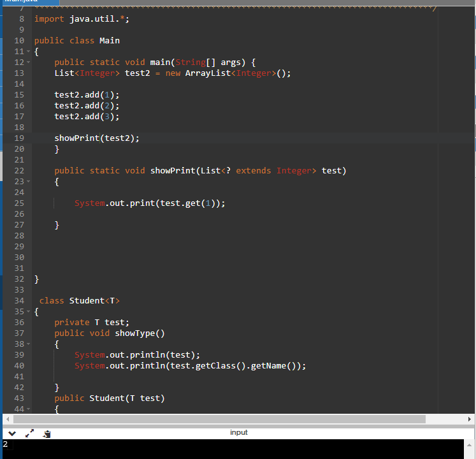Screen dimensions: 476x459
Task: Click the 'public void showType()' method line
Action: coord(110,333)
